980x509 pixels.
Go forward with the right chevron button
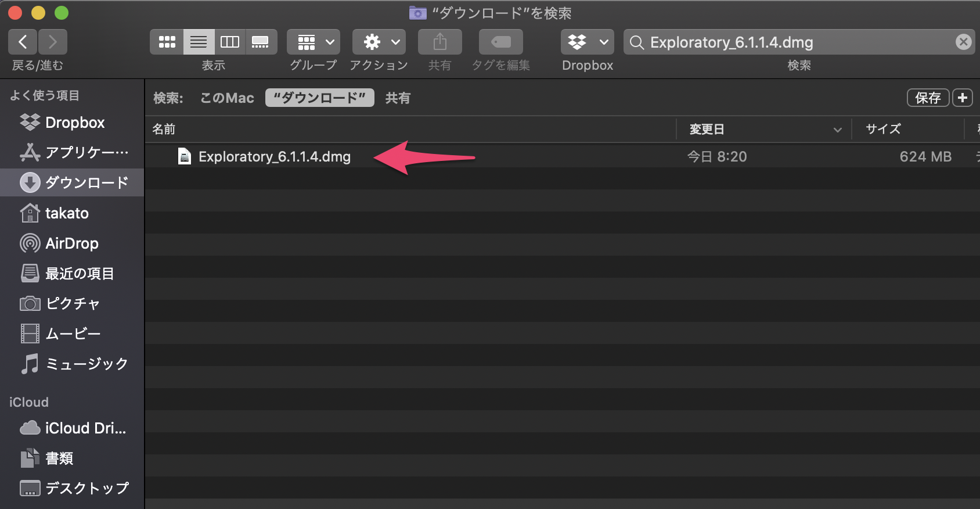point(53,42)
